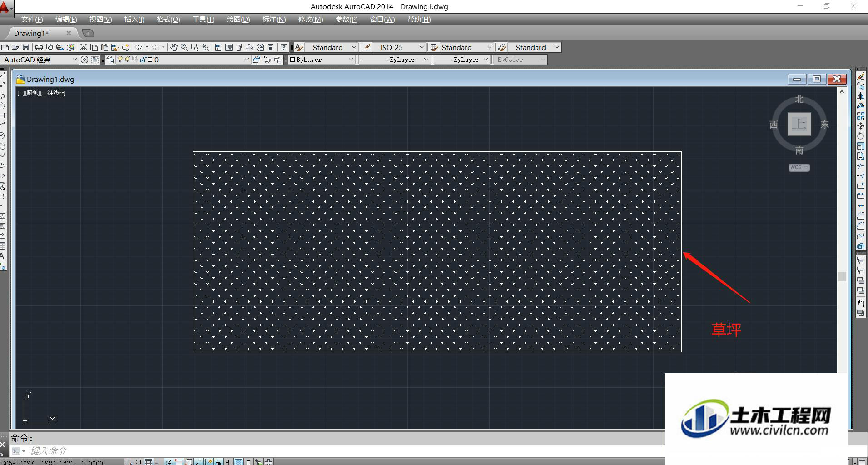Toggle Dynamic Input in the status bar
This screenshot has width=868, height=465.
click(x=219, y=462)
